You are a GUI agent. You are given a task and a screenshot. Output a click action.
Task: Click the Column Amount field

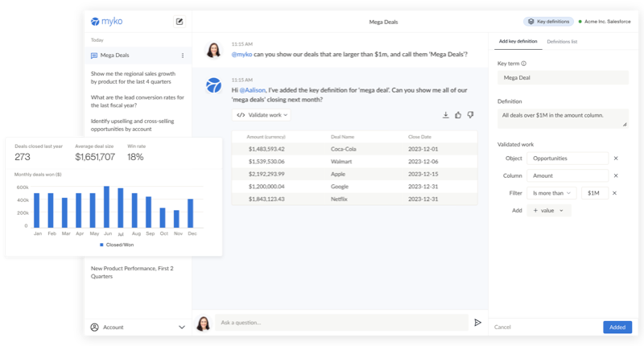pos(568,175)
